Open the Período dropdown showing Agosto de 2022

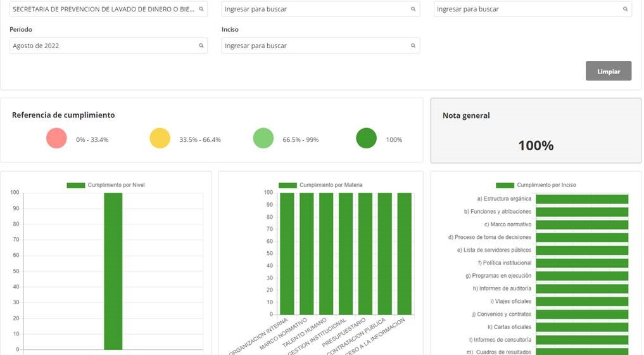[x=108, y=46]
